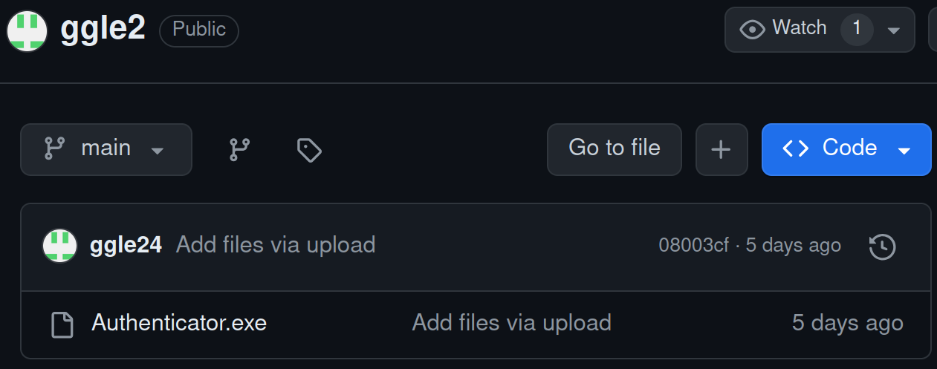Image resolution: width=937 pixels, height=369 pixels.
Task: Click the eye icon in Watch button
Action: point(752,29)
